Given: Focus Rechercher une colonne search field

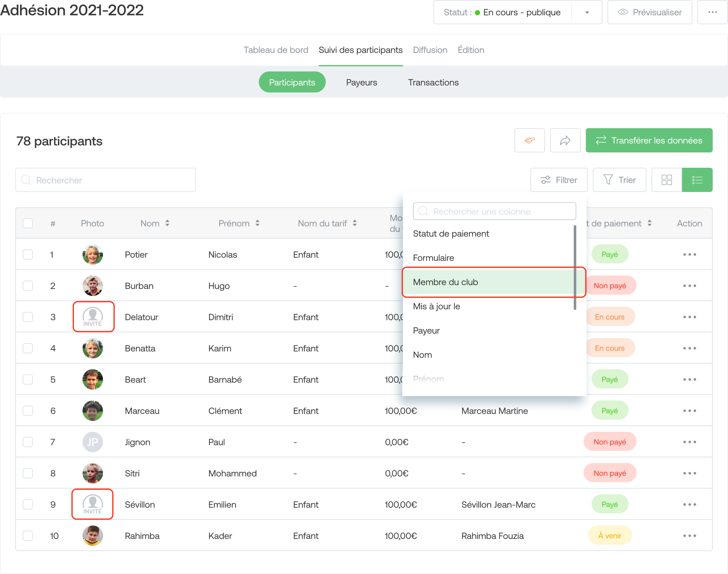Looking at the screenshot, I should (494, 211).
